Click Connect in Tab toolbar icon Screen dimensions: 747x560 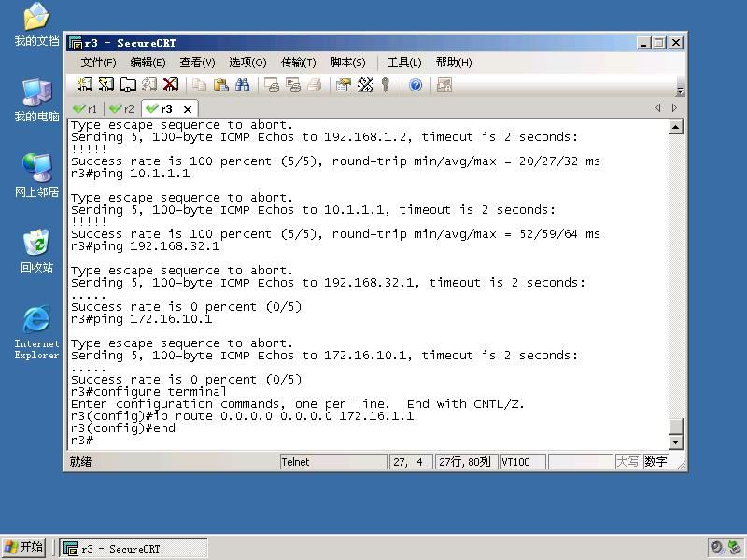(x=128, y=85)
